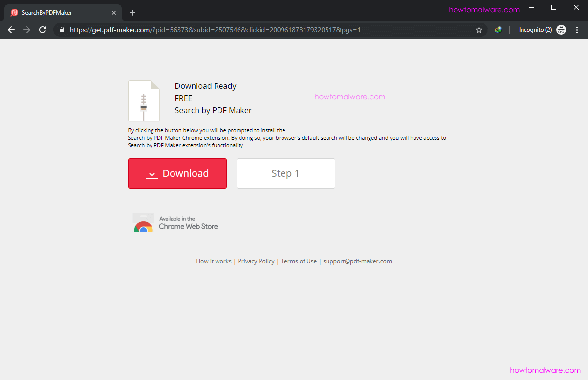Open the Terms of Use link

[299, 261]
